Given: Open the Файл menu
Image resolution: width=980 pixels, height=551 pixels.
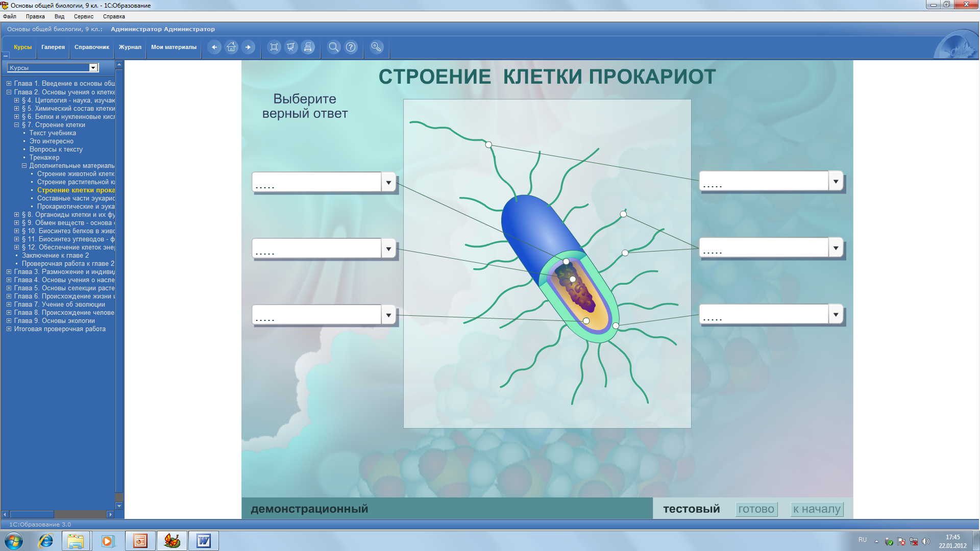Looking at the screenshot, I should coord(10,16).
